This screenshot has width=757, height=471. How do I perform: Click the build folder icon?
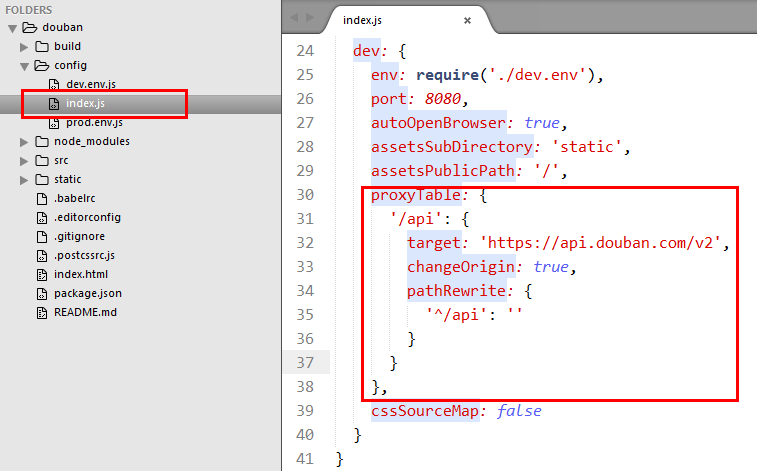42,46
